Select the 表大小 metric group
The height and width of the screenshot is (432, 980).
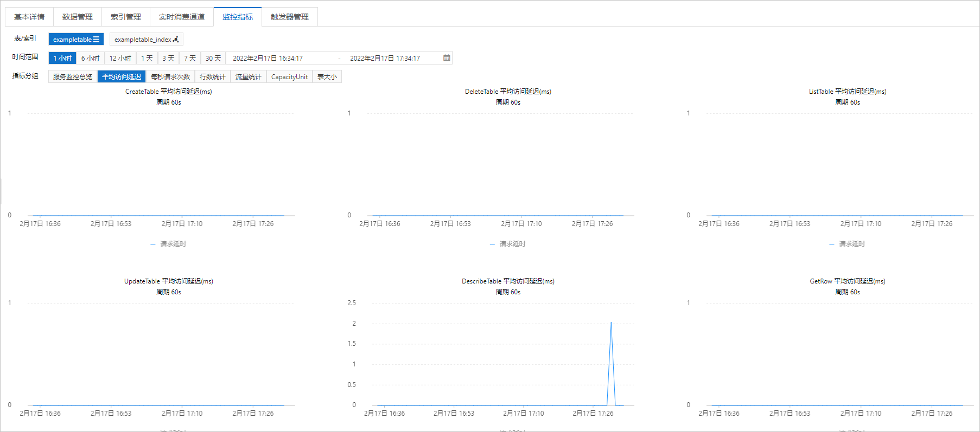327,76
